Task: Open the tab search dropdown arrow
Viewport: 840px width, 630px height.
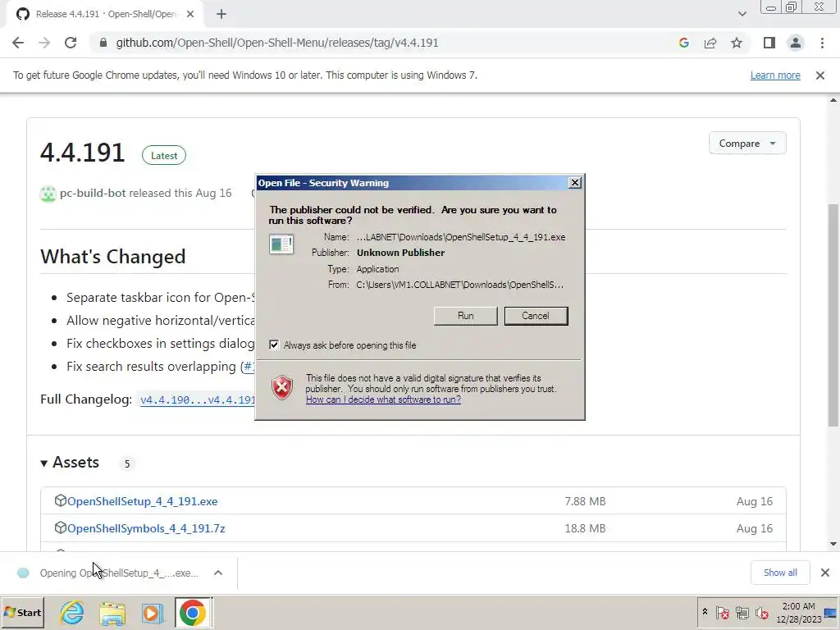Action: click(x=742, y=14)
